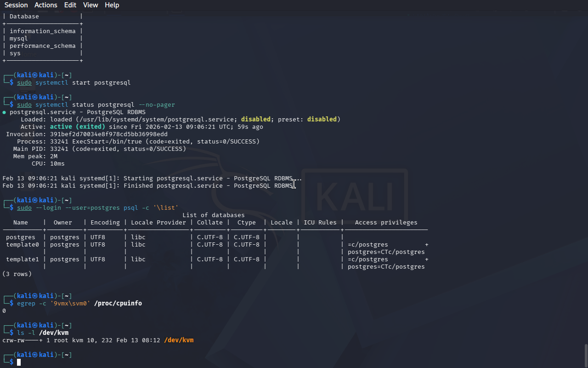Click the --no-pager flag in systemctl command
This screenshot has height=368, width=588.
point(157,105)
